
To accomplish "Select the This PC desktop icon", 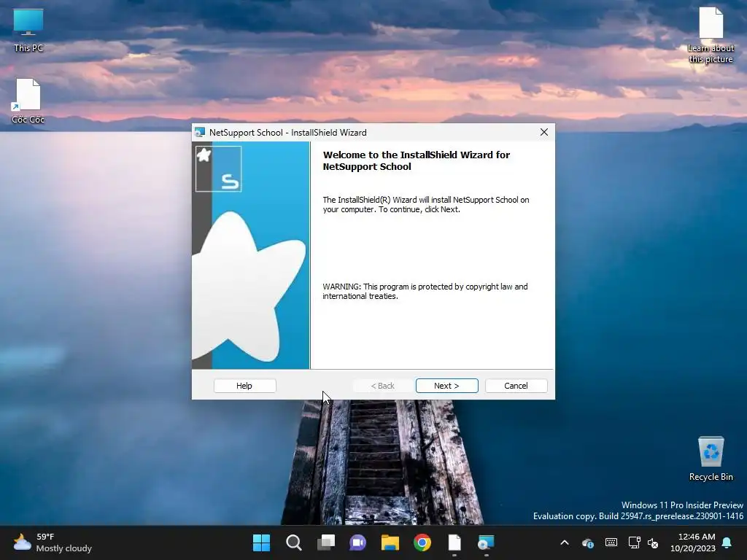I will [28, 31].
